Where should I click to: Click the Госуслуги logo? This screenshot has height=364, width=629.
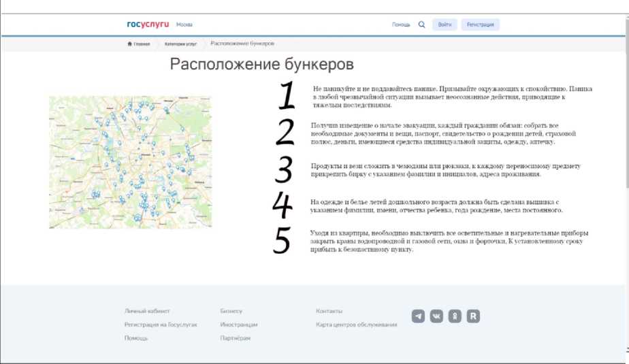pos(147,24)
